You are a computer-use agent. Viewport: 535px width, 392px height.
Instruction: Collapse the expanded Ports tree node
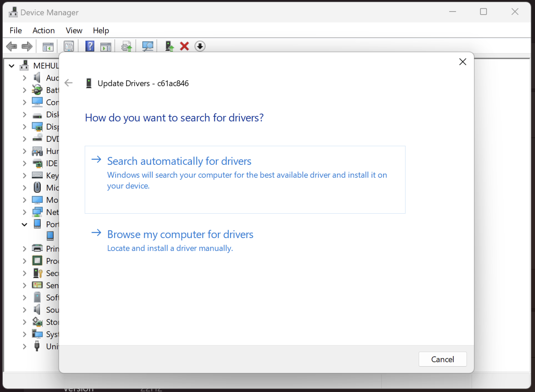click(x=24, y=224)
